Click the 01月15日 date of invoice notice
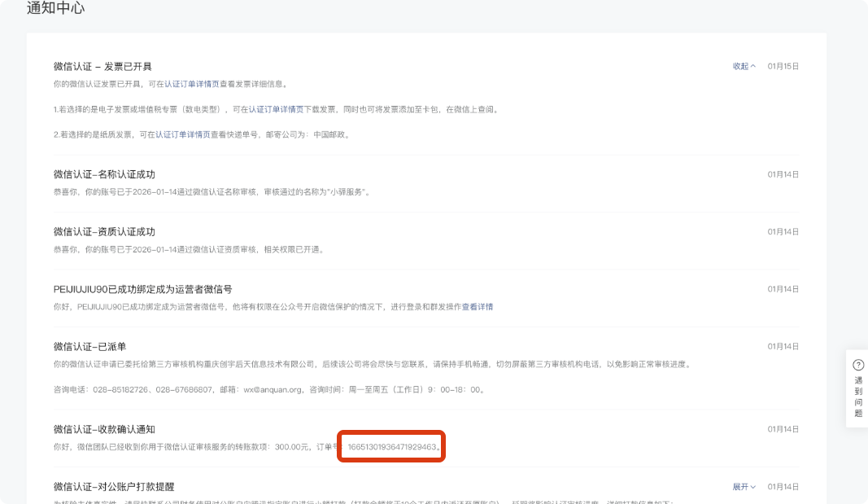Screen dimensions: 868x504 tap(783, 67)
